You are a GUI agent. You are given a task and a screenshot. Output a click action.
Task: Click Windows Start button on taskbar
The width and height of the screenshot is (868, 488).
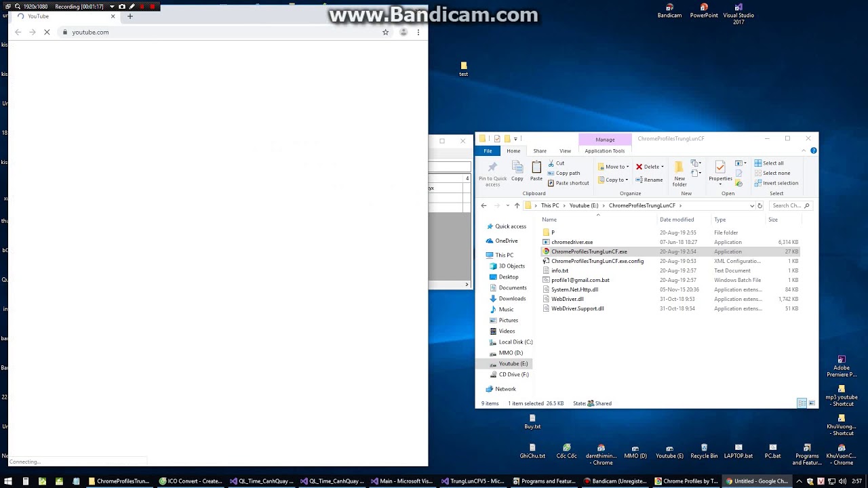point(7,481)
